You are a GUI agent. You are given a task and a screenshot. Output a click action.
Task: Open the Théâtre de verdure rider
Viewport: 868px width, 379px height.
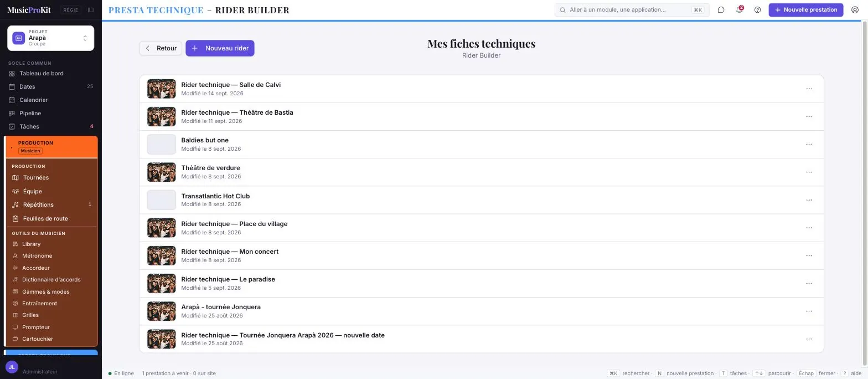[210, 168]
